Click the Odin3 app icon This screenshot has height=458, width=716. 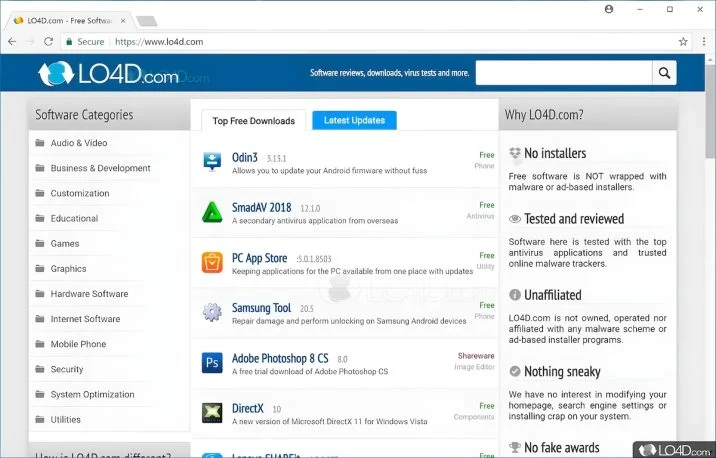pyautogui.click(x=212, y=161)
